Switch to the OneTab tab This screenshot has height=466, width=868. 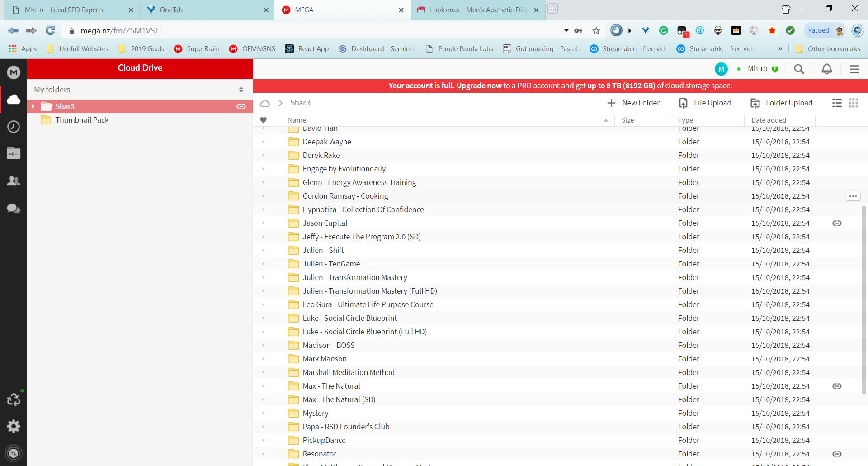[x=207, y=10]
